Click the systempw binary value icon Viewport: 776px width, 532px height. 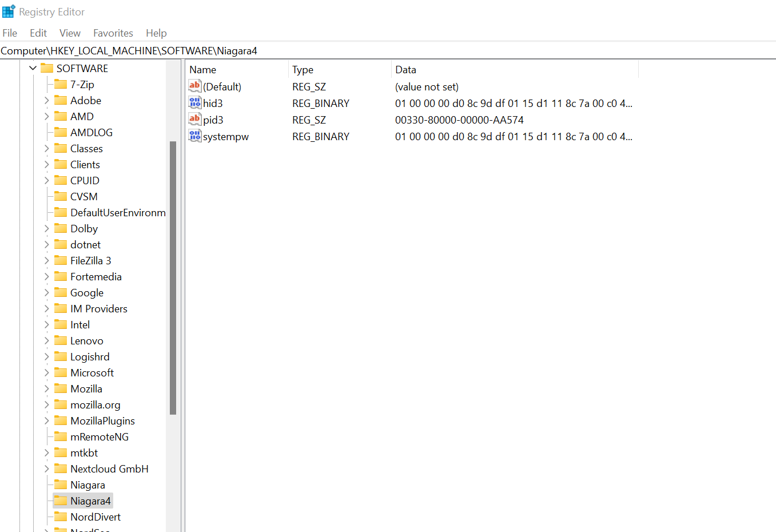pos(195,136)
